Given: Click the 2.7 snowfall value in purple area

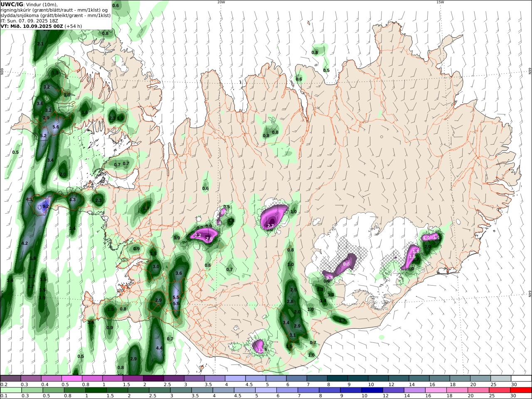Looking at the screenshot, I should coord(270,226).
